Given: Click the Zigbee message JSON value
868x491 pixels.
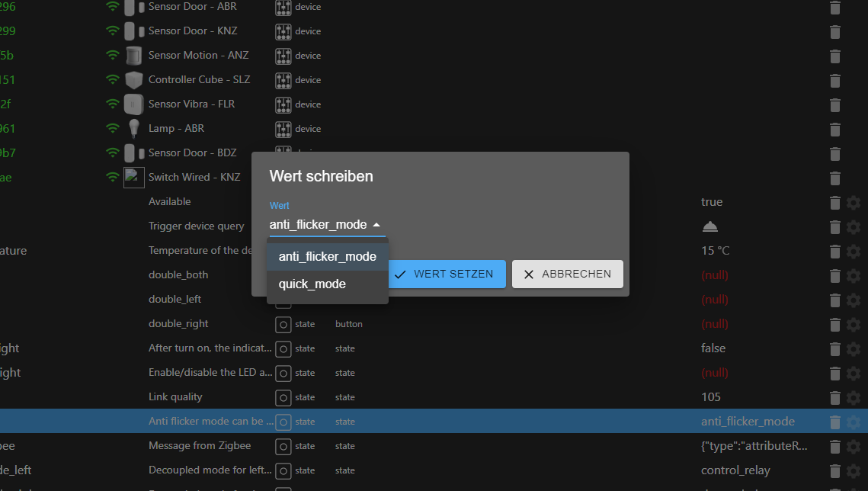Looking at the screenshot, I should click(754, 445).
